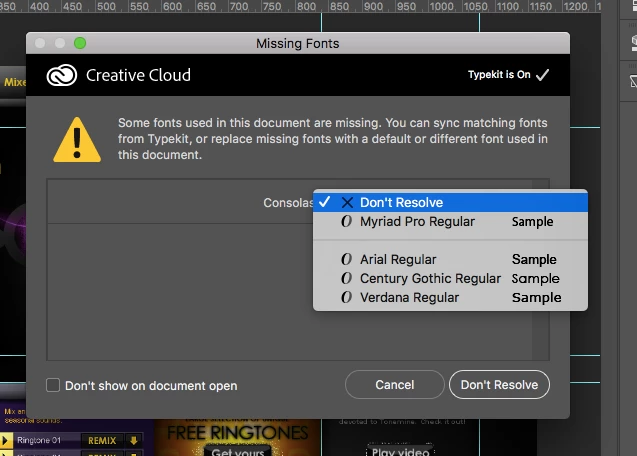Click the Creative Cloud logo icon

(x=62, y=75)
